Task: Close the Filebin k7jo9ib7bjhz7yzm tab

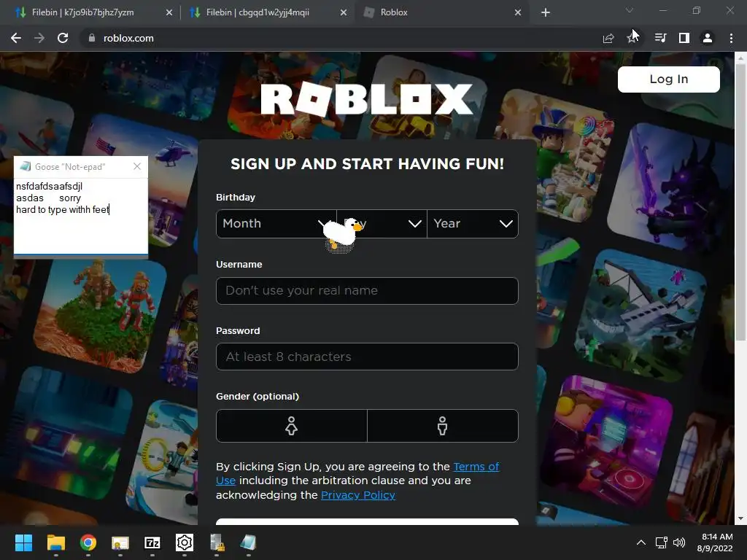Action: click(x=169, y=12)
